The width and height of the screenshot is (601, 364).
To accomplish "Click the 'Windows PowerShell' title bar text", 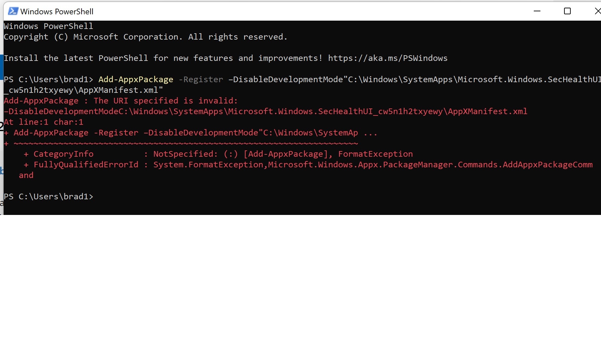I will 57,12.
